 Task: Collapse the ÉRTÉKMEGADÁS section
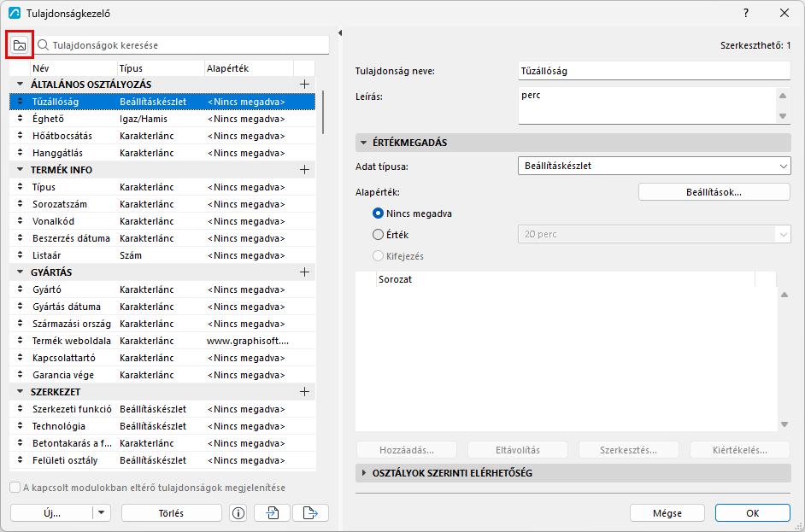pos(363,143)
